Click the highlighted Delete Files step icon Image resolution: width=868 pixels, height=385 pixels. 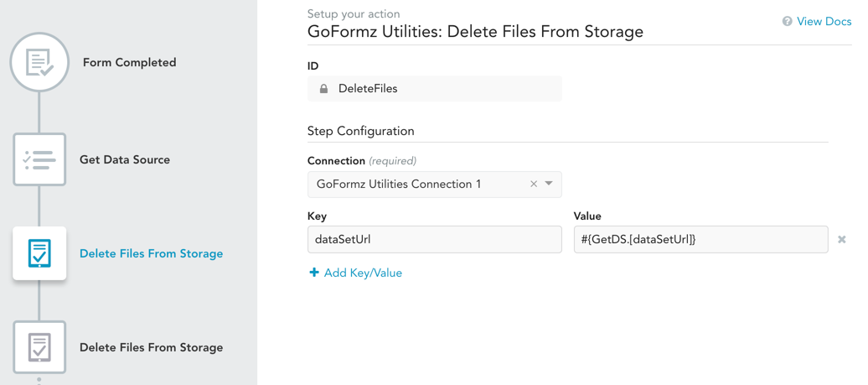[39, 253]
